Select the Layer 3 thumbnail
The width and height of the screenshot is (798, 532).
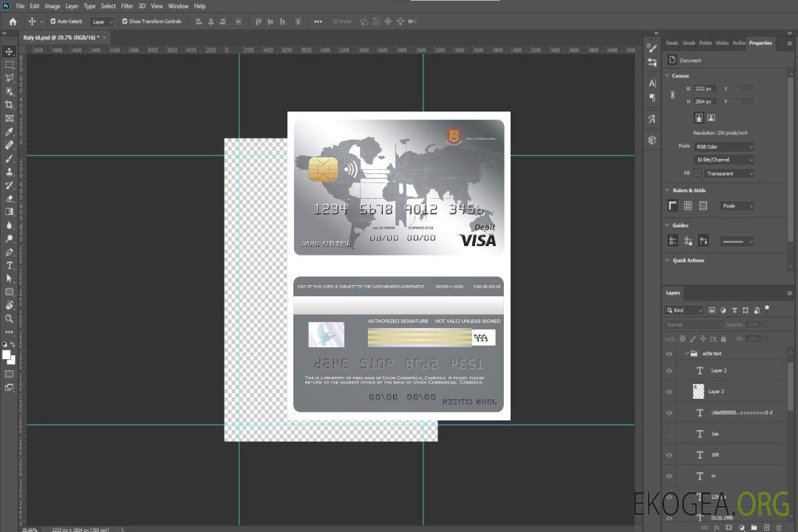point(698,391)
